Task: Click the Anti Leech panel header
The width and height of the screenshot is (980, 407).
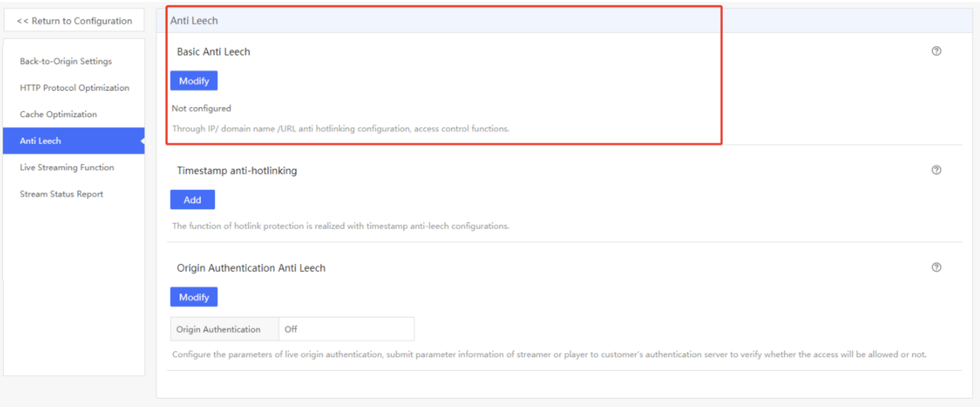Action: (x=564, y=20)
